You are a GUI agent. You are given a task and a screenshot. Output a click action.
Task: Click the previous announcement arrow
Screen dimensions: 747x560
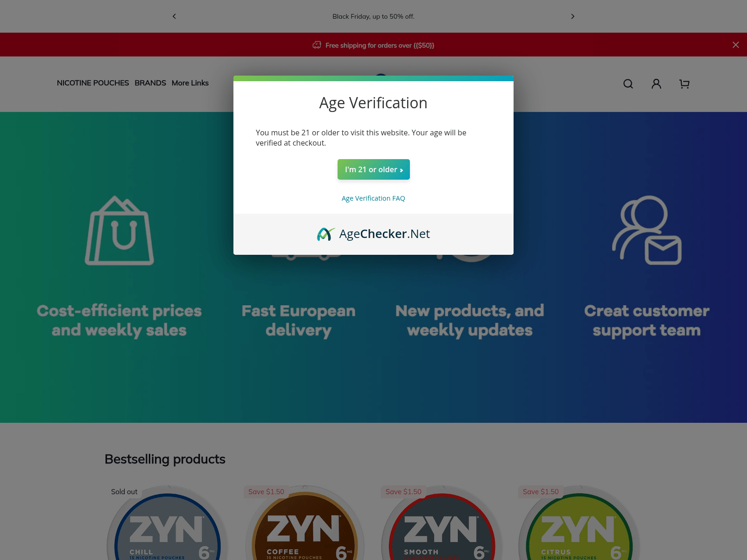(x=174, y=16)
